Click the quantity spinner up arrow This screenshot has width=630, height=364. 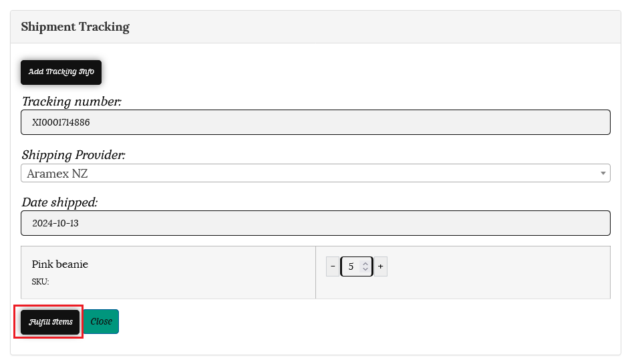tap(365, 263)
